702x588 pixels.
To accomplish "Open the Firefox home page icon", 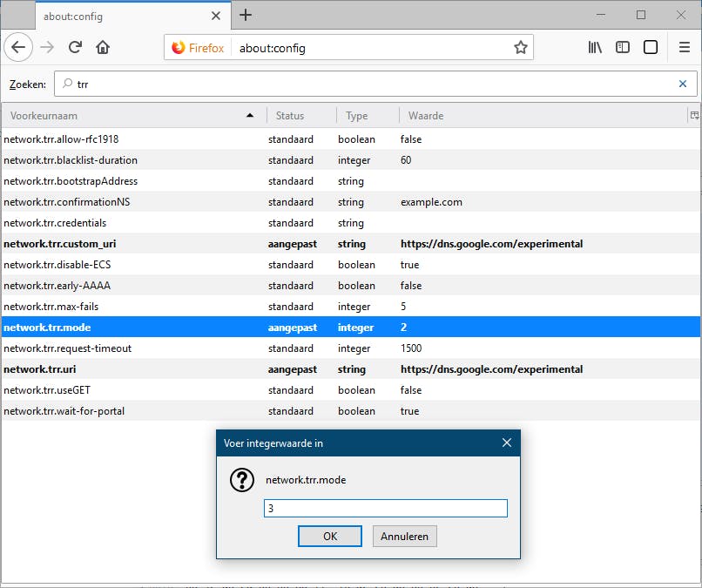I will click(x=103, y=47).
